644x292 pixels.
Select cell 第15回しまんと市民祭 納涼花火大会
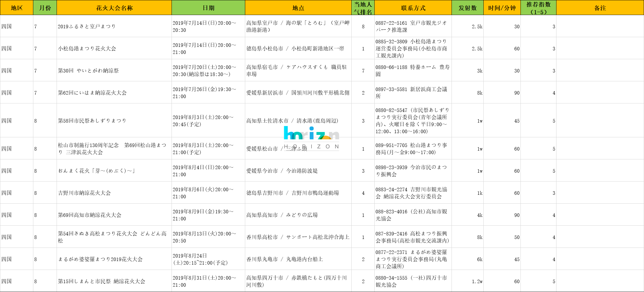pos(114,281)
